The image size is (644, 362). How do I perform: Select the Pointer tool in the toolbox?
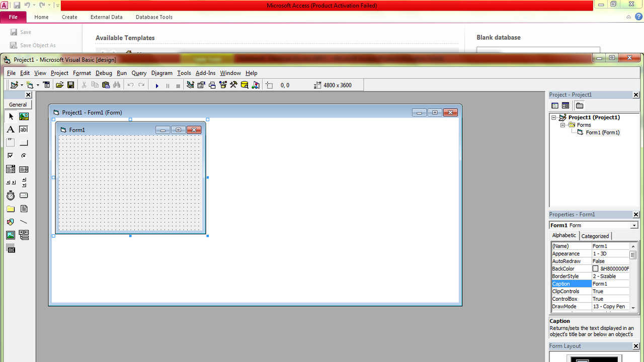tap(11, 117)
